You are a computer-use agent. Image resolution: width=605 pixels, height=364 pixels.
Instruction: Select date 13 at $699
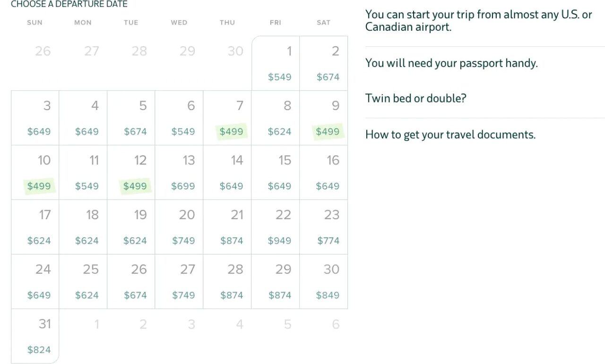click(x=180, y=173)
